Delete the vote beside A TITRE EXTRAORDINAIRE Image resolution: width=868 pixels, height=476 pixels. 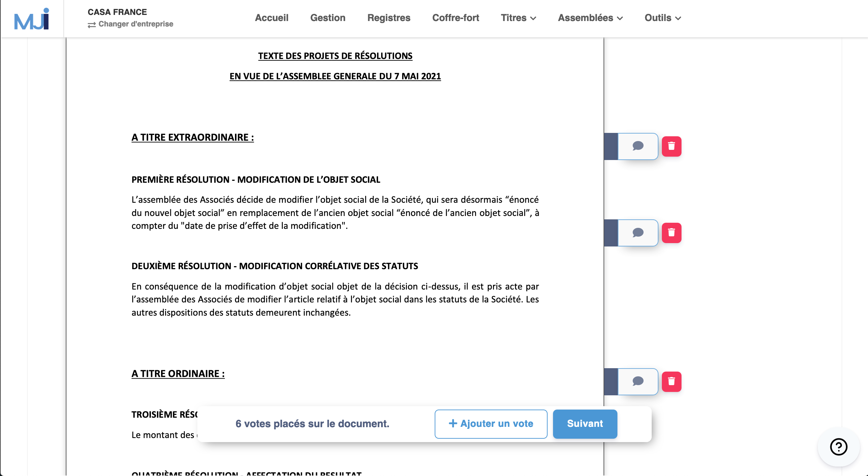pos(671,146)
